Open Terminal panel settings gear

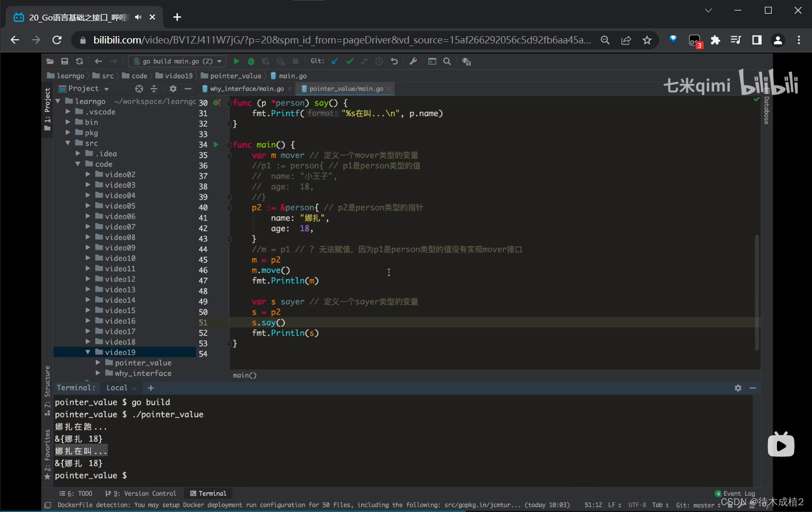[x=738, y=388]
